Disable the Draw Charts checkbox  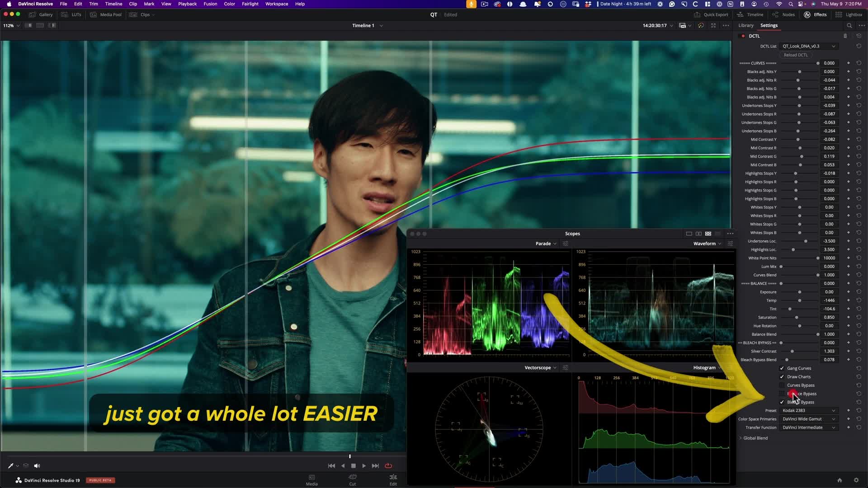(x=782, y=377)
